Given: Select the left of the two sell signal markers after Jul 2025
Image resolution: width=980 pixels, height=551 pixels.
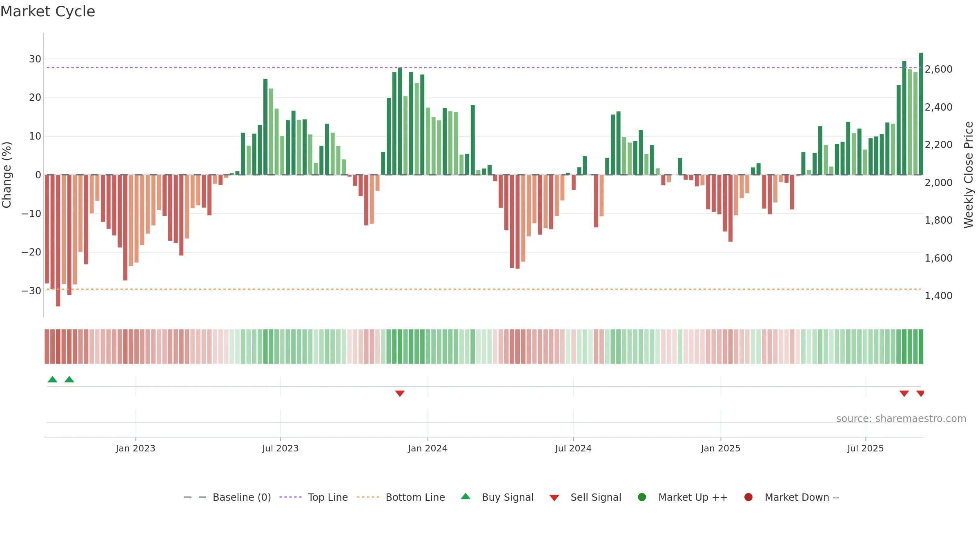Looking at the screenshot, I should [x=904, y=393].
